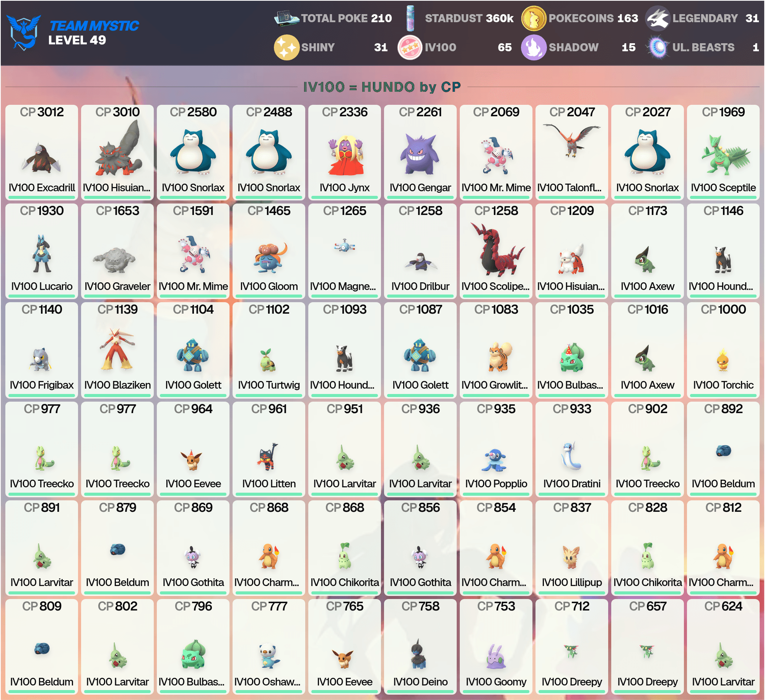
Task: Open the Scolipede card with CP 1258
Action: [496, 251]
